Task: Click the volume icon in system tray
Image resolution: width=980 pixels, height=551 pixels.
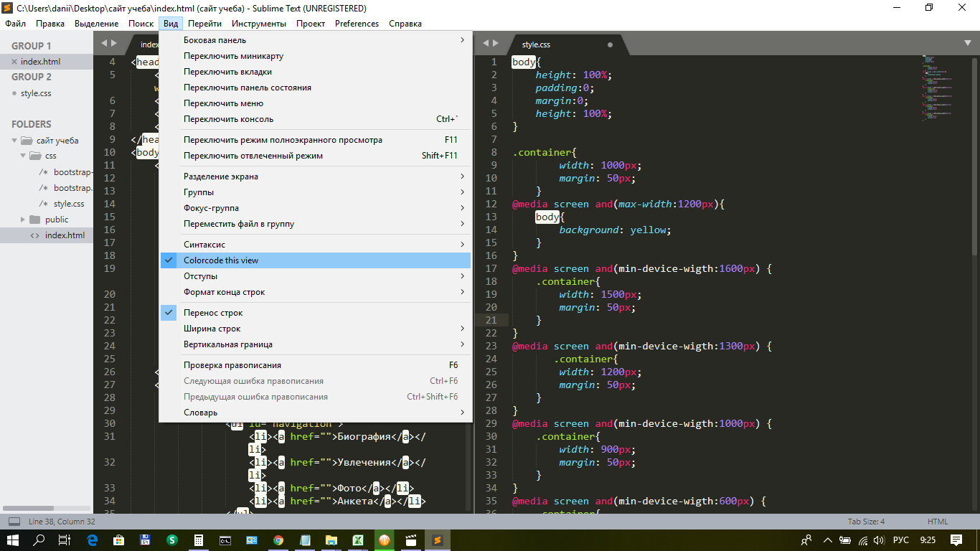Action: point(879,540)
